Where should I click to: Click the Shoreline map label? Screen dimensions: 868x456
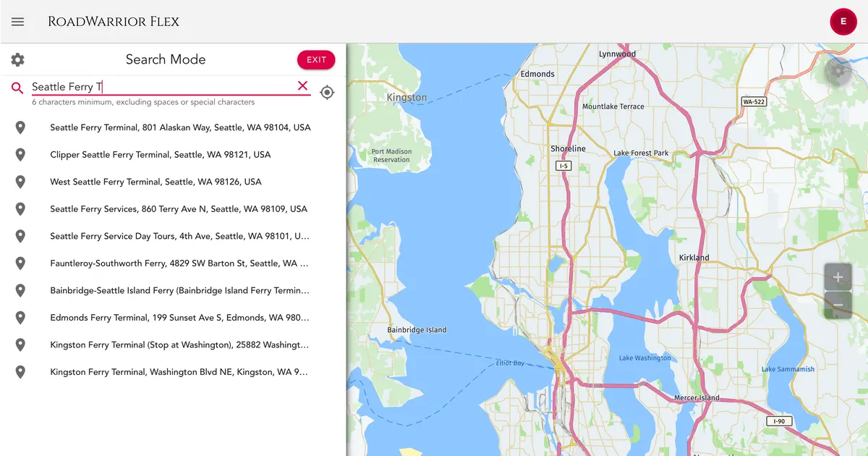568,148
